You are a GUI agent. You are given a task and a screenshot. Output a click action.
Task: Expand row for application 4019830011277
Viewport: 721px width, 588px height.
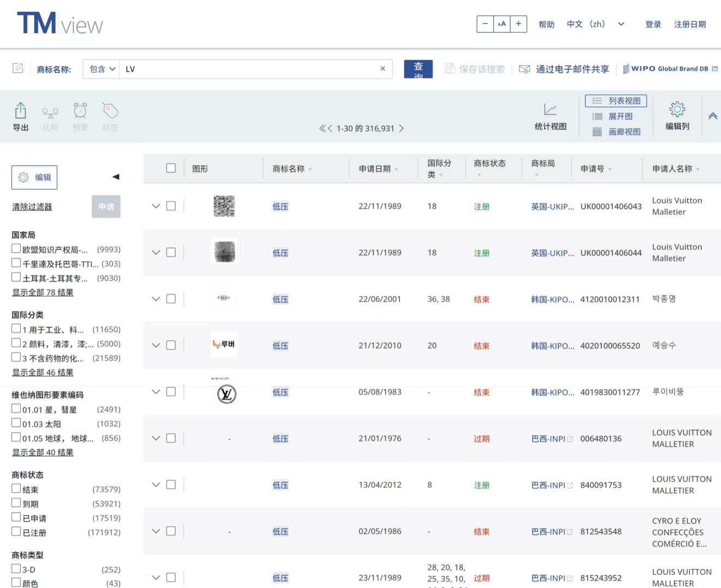156,391
